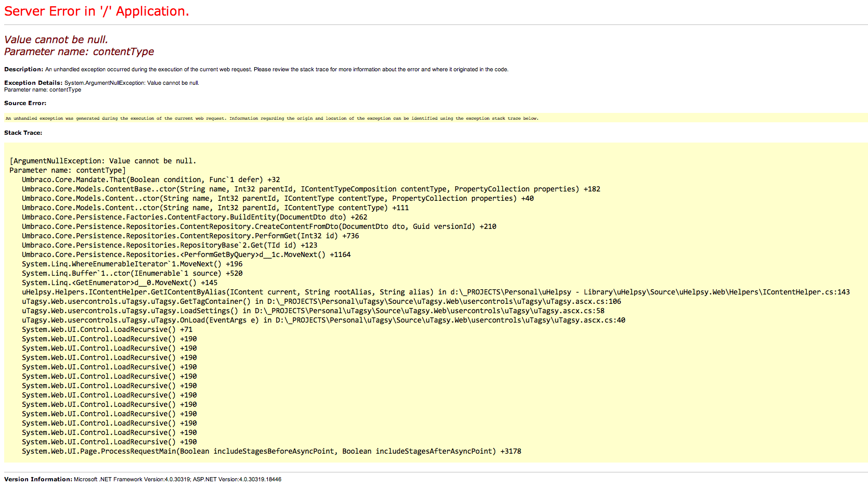Click the 'Server Error in '/' Application.' heading

click(x=97, y=11)
